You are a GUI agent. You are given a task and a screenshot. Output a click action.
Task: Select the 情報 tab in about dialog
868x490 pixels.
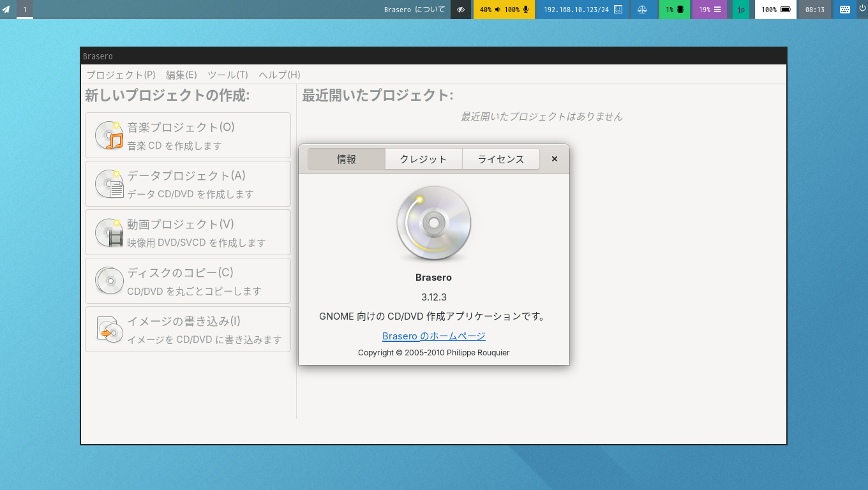(x=347, y=159)
